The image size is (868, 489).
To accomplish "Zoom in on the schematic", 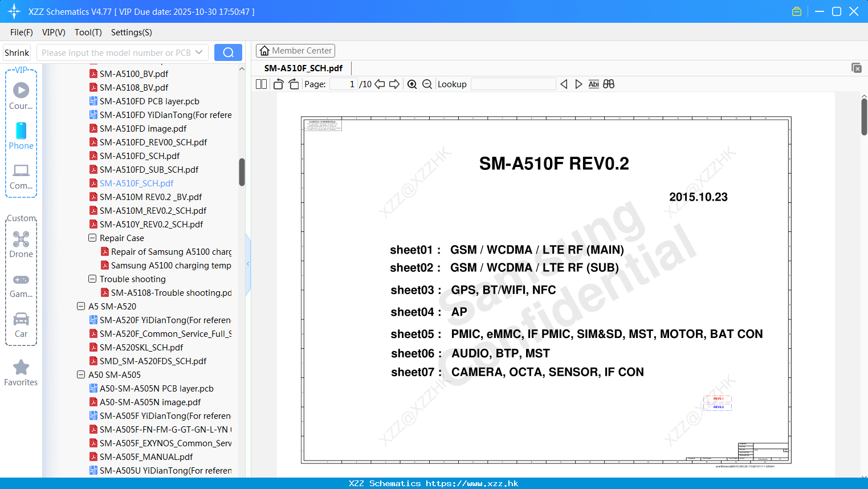I will [x=412, y=84].
